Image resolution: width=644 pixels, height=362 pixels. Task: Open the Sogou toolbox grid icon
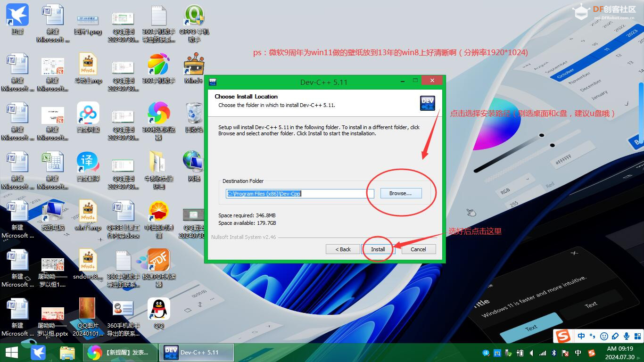point(637,336)
